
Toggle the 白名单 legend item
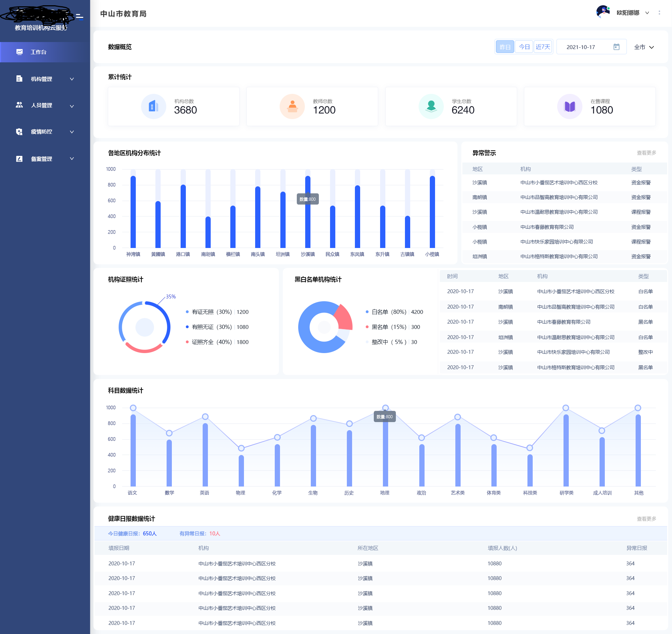coord(394,312)
